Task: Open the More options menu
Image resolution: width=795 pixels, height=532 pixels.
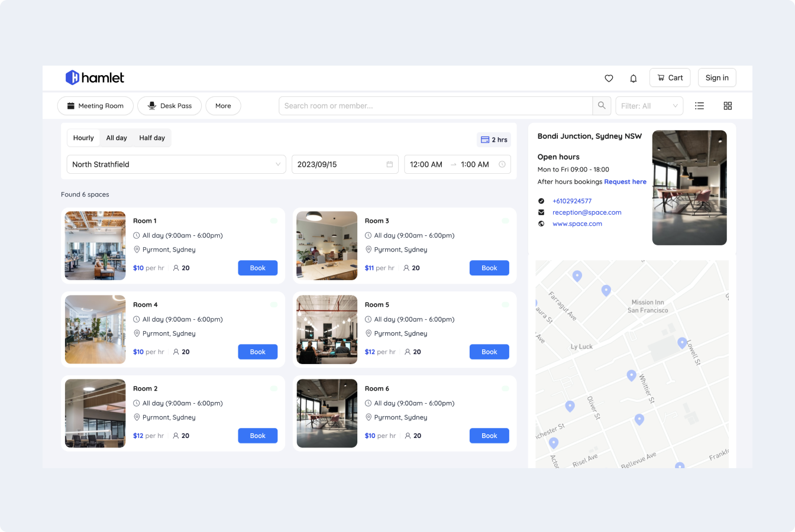Action: coord(223,106)
